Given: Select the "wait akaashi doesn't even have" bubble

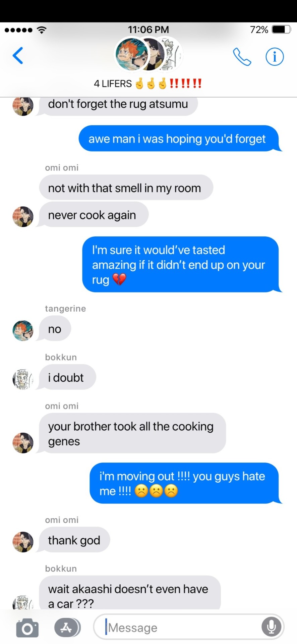Looking at the screenshot, I should coord(130,593).
